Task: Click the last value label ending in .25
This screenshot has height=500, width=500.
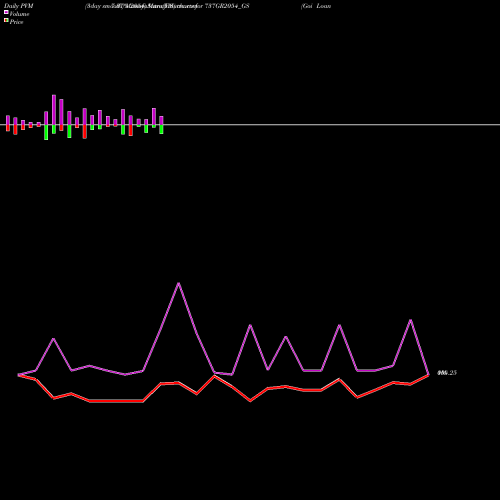Action: tap(447, 373)
